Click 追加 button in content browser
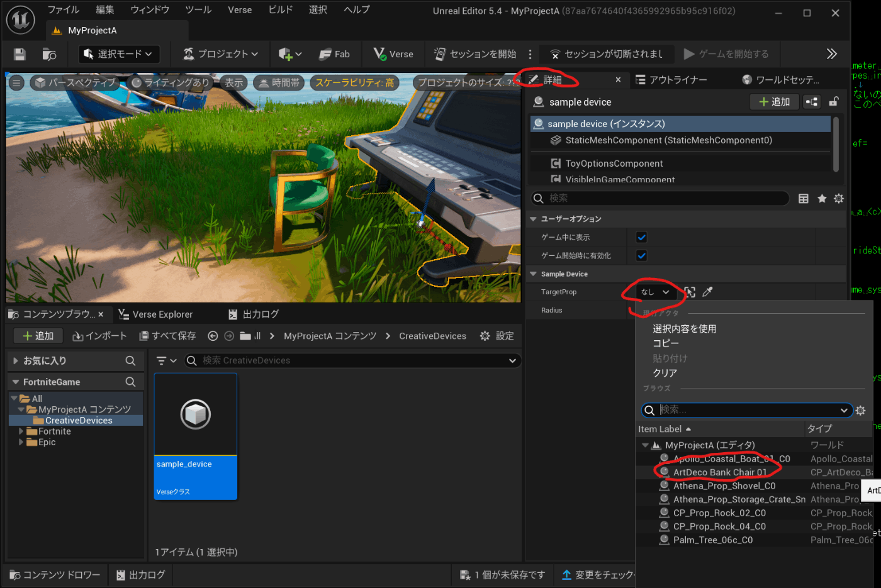The width and height of the screenshot is (881, 588). 38,336
